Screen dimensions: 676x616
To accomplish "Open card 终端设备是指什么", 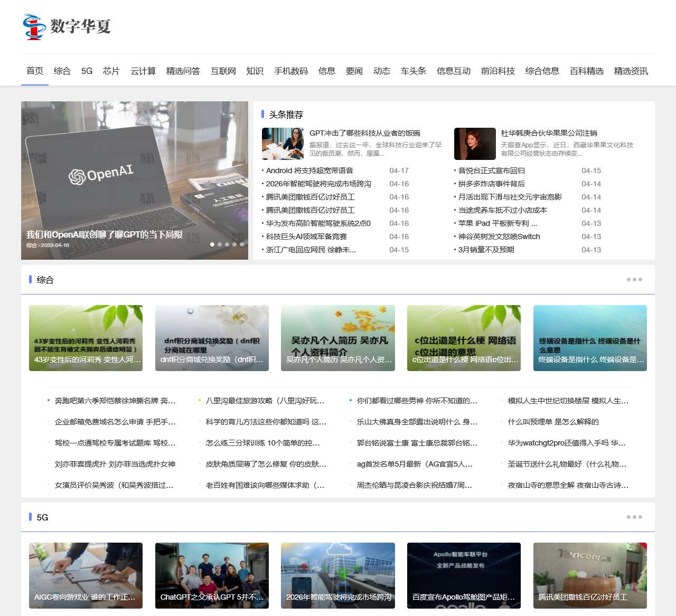I will point(590,338).
